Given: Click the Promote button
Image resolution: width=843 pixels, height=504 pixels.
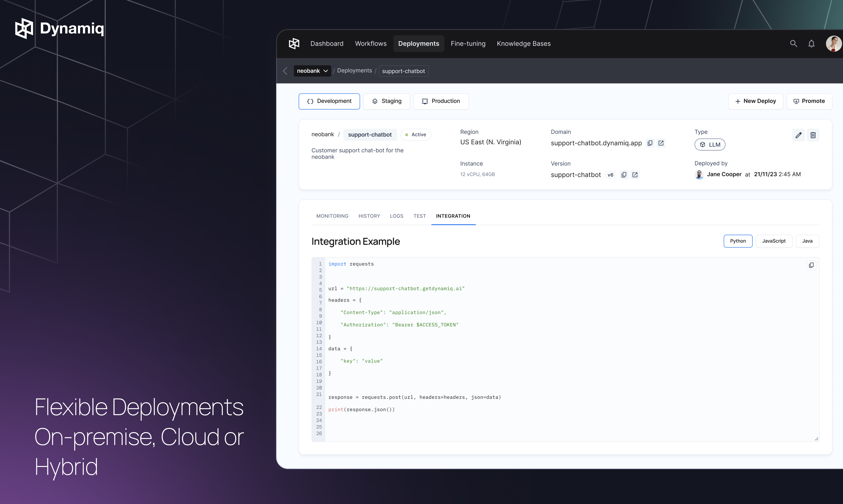Looking at the screenshot, I should 809,101.
